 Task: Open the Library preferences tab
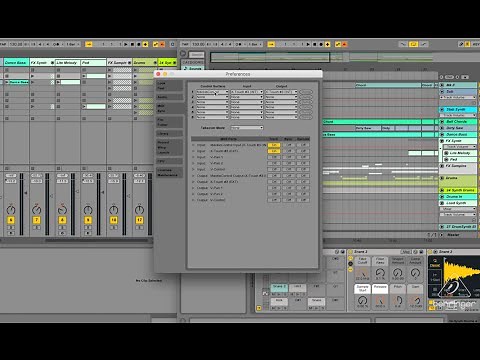coord(170,134)
